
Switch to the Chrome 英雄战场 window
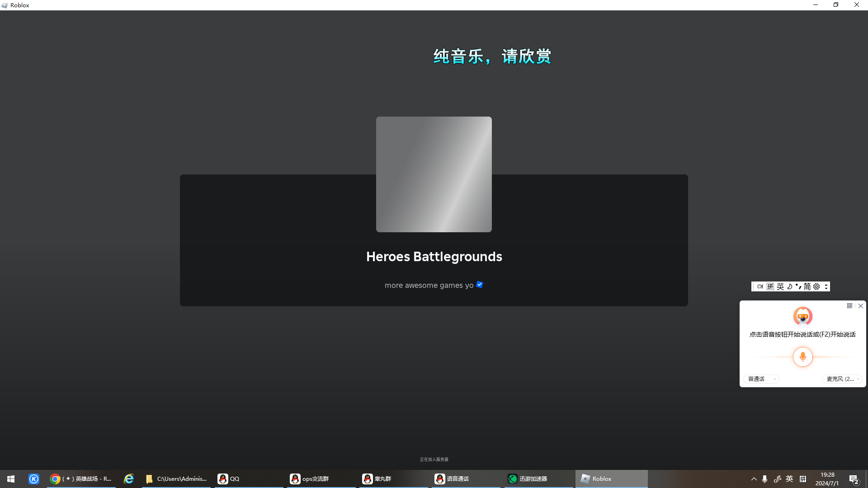81,479
